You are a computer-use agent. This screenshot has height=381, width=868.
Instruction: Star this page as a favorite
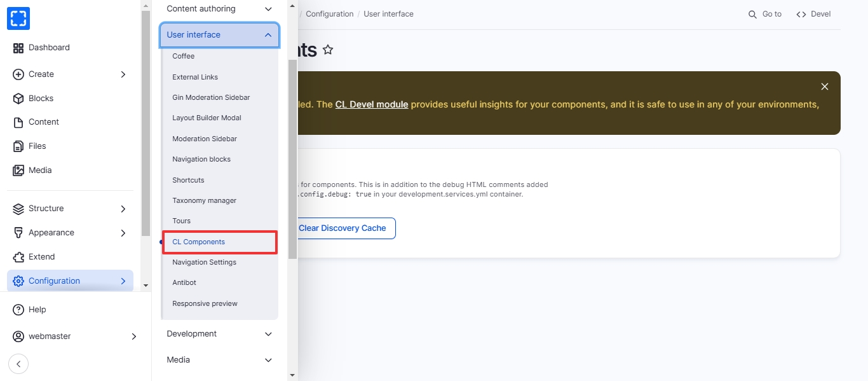pos(328,50)
